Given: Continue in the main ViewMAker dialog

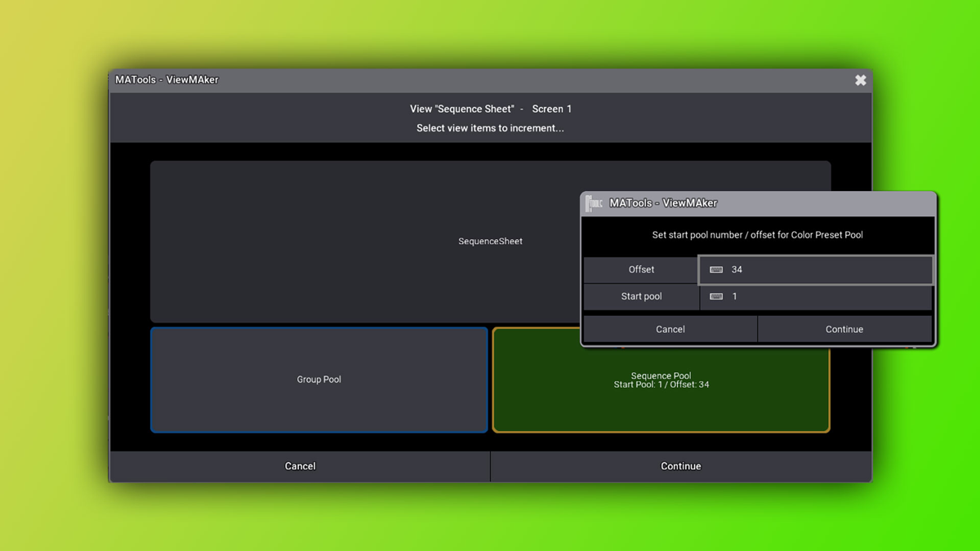Looking at the screenshot, I should pyautogui.click(x=681, y=466).
